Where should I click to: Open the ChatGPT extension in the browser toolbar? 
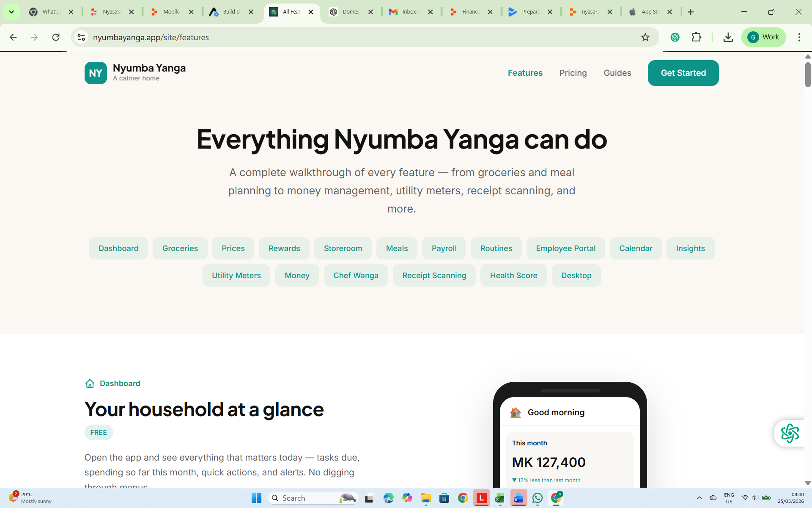[675, 37]
